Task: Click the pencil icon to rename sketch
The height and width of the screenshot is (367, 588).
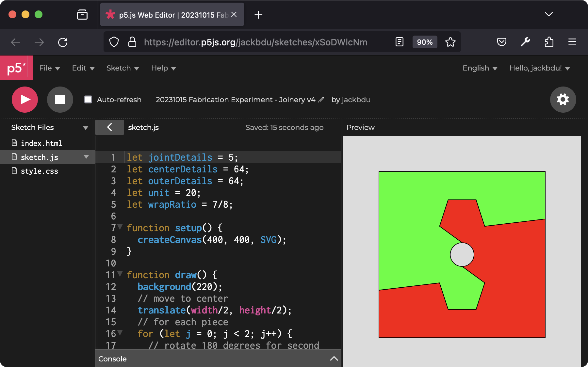Action: 321,100
